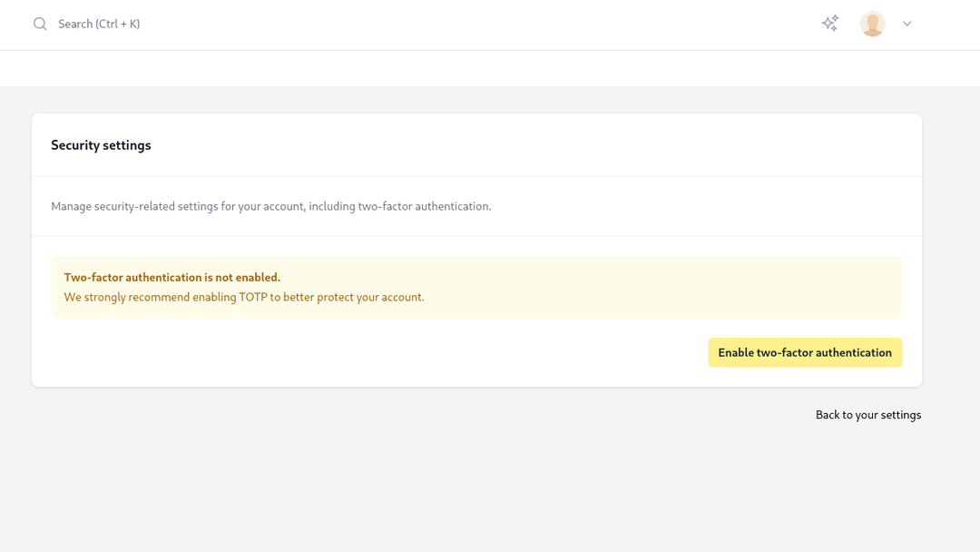The width and height of the screenshot is (980, 552).
Task: Click the Security settings heading
Action: (101, 144)
